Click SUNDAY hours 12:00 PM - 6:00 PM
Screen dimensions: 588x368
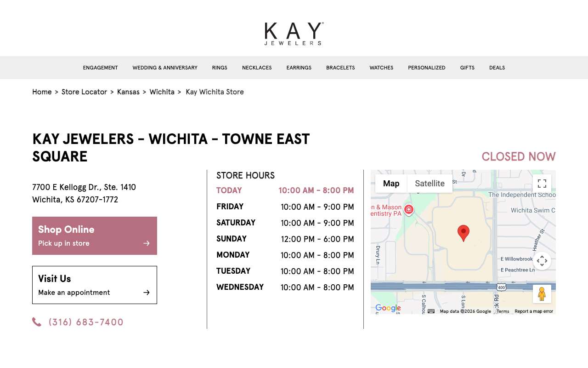coord(317,239)
